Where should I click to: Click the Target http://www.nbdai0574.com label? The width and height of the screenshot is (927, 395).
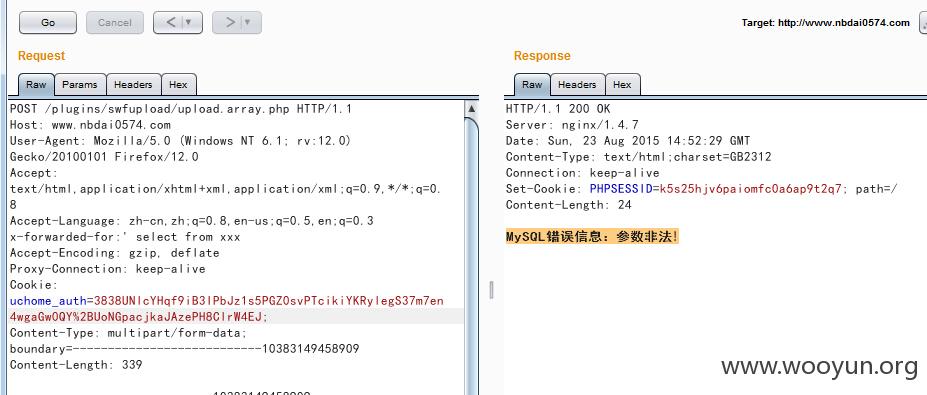click(825, 23)
